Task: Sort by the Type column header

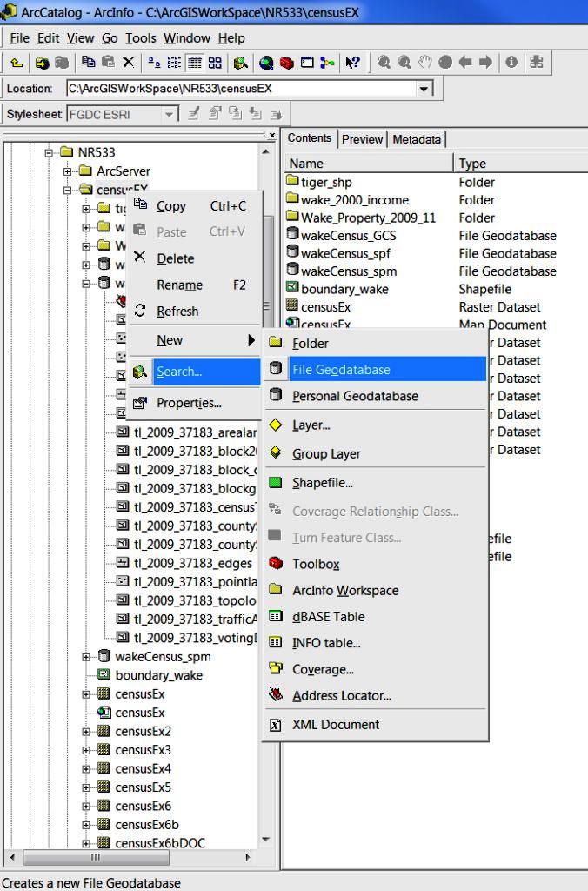Action: 520,163
